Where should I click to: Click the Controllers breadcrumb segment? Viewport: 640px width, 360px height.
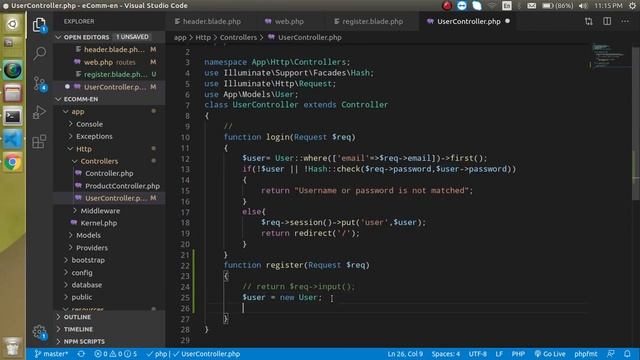[x=238, y=38]
